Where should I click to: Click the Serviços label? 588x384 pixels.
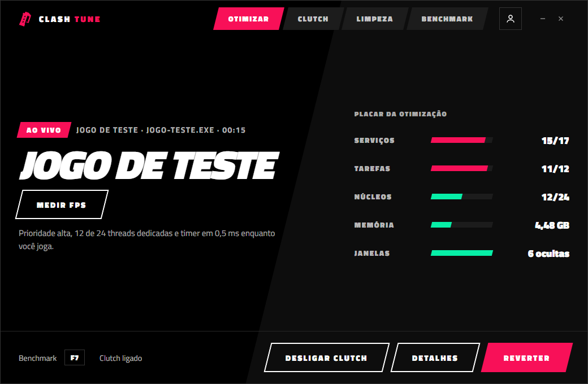point(374,141)
